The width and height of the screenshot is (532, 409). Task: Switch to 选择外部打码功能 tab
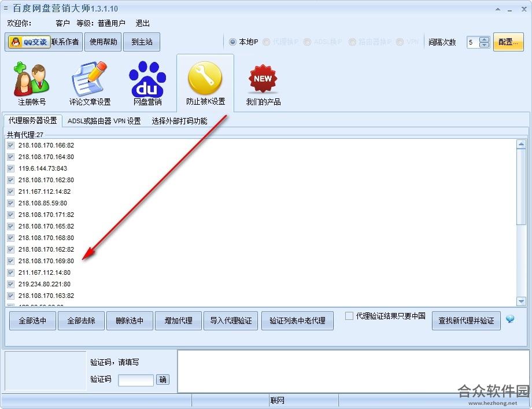tap(179, 121)
